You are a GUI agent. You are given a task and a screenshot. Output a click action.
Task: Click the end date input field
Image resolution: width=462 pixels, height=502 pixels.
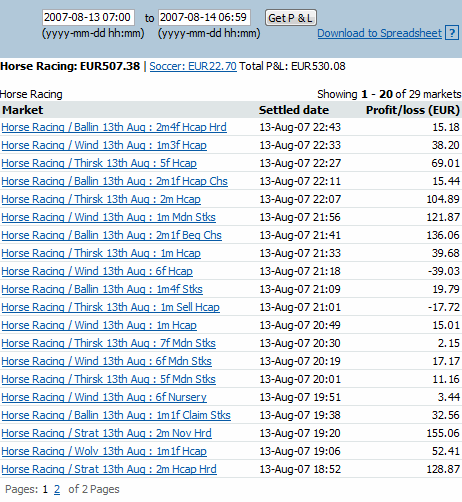204,17
